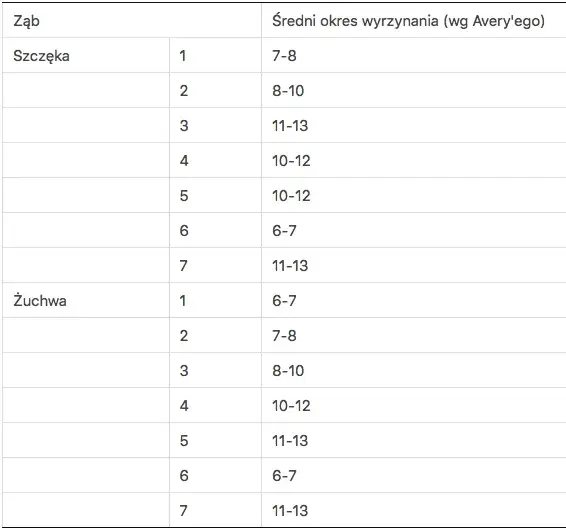This screenshot has height=532, width=566.
Task: Select Żuchwa tooth 1 value '6-7'
Action: pyautogui.click(x=284, y=301)
